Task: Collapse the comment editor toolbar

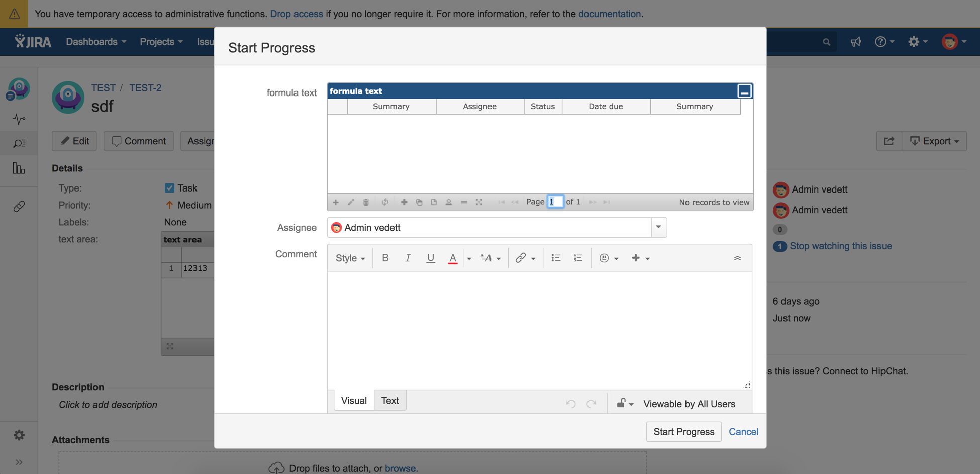Action: (737, 258)
